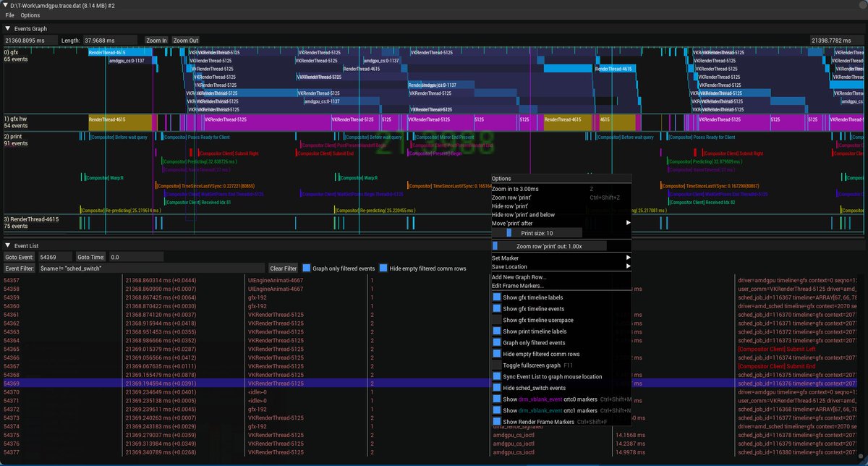
Task: Click timestamp 21368.867425 ms (+0.0064)
Action: 161,297
